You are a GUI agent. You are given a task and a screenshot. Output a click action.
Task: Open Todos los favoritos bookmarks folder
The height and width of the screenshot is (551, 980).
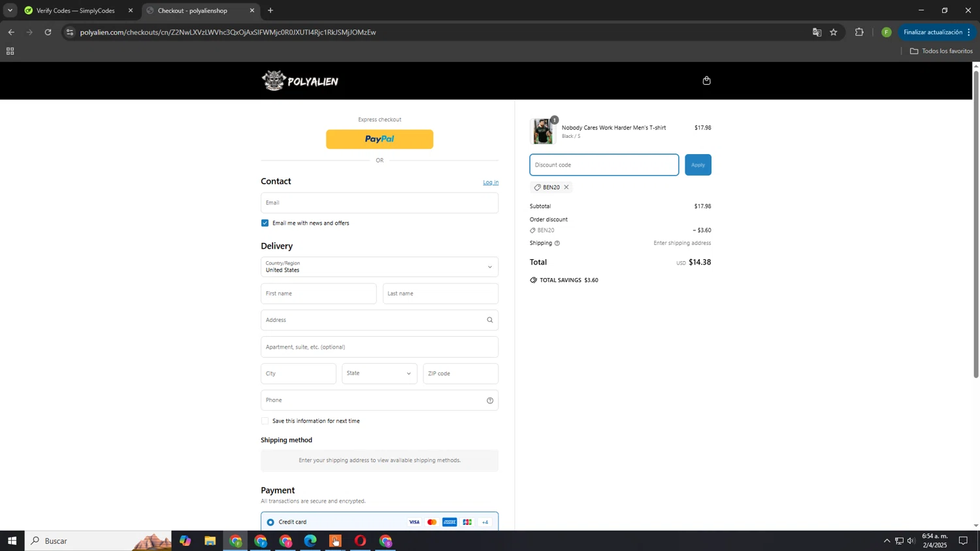click(x=941, y=51)
